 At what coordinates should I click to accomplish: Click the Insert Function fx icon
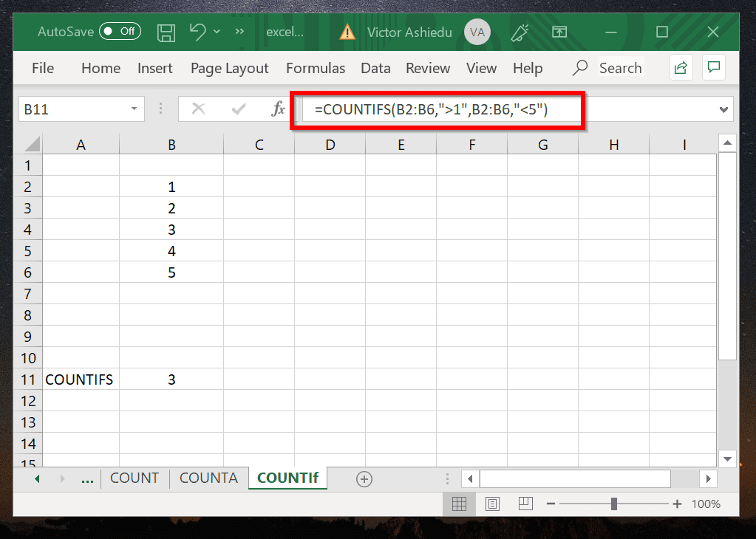click(x=278, y=109)
